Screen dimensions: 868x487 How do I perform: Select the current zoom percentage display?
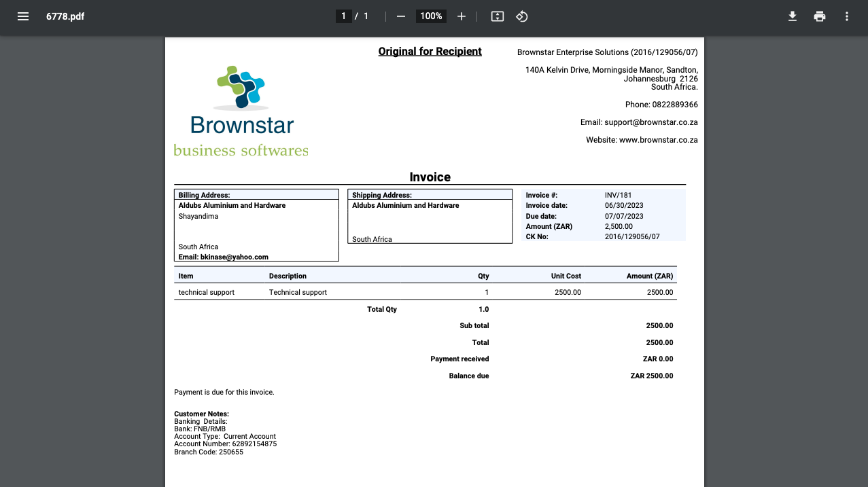click(430, 16)
